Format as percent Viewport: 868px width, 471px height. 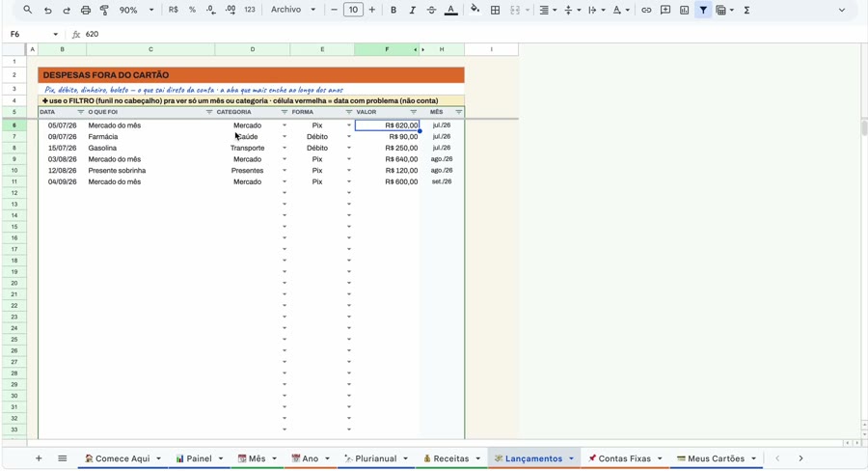[x=192, y=10]
